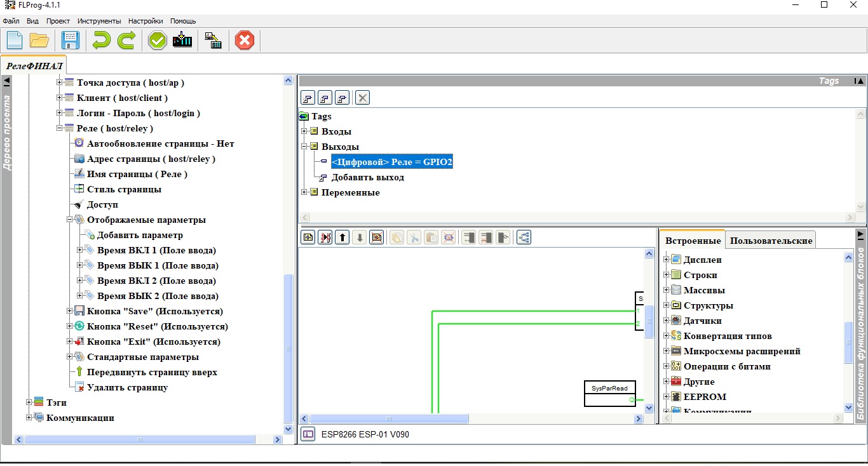
Task: Collapse the block library with the right arrow
Action: coord(861,234)
